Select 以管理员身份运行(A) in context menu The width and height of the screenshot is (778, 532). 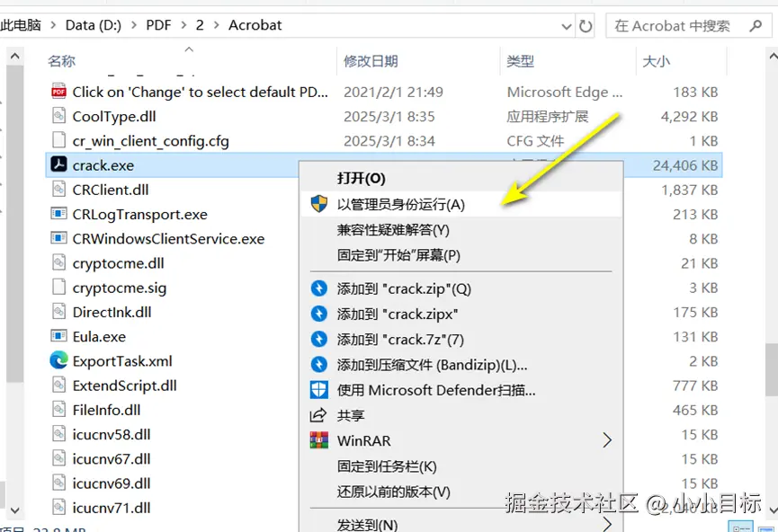(461, 204)
